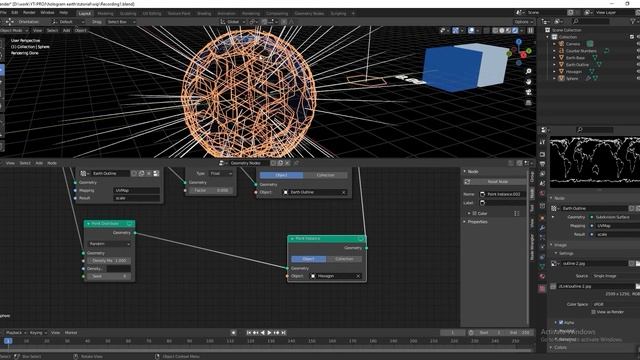The height and width of the screenshot is (360, 640).
Task: Switch perspective/orthographic with the grid icon
Action: pos(529,102)
